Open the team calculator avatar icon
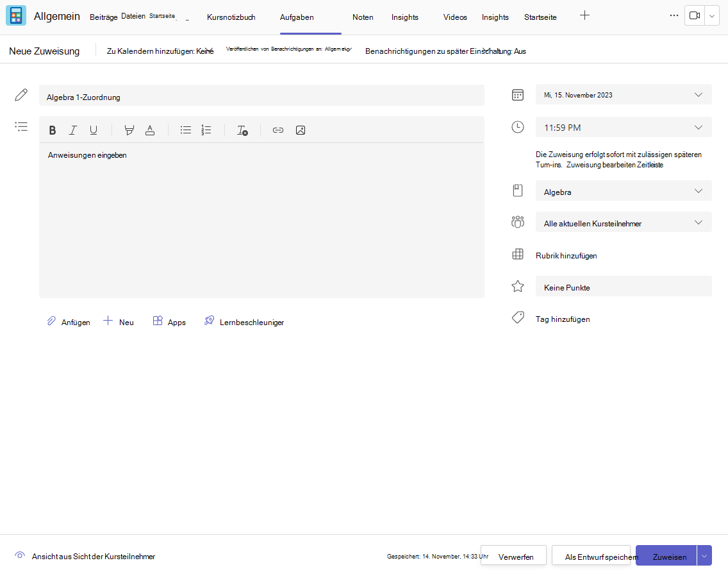The height and width of the screenshot is (572, 728). tap(16, 15)
